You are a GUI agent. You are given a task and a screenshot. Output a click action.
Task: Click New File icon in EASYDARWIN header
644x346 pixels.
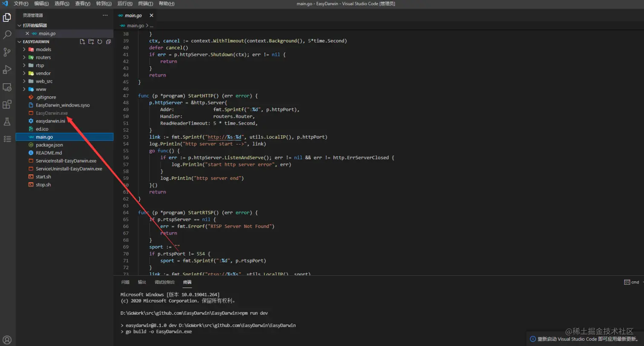click(x=82, y=42)
